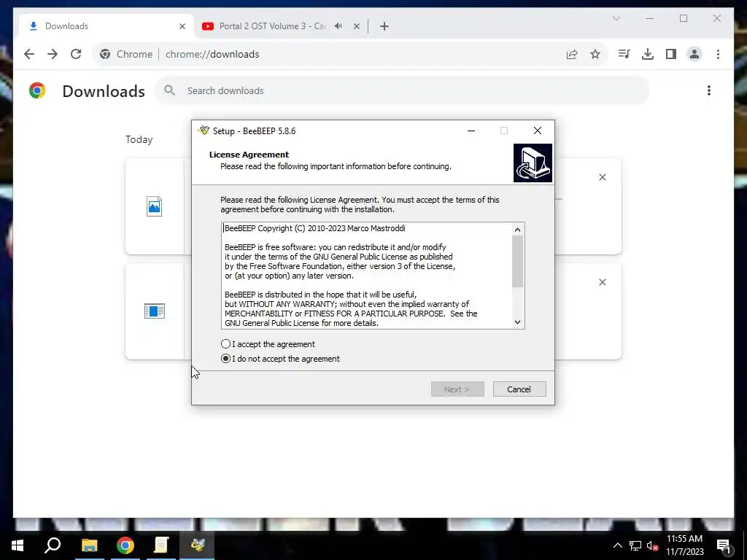This screenshot has width=747, height=560.
Task: Show hidden system tray icons
Action: [617, 545]
